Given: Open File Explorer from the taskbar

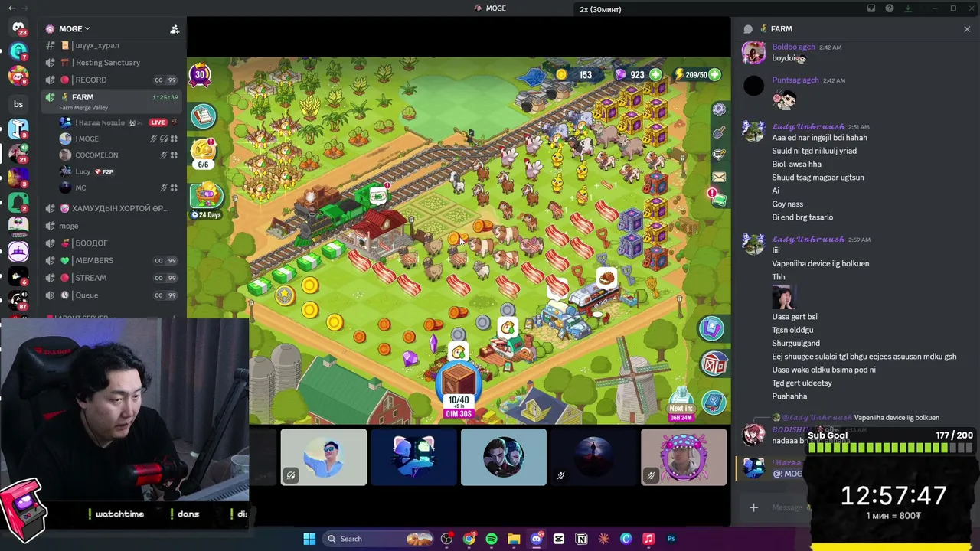Looking at the screenshot, I should tap(514, 539).
